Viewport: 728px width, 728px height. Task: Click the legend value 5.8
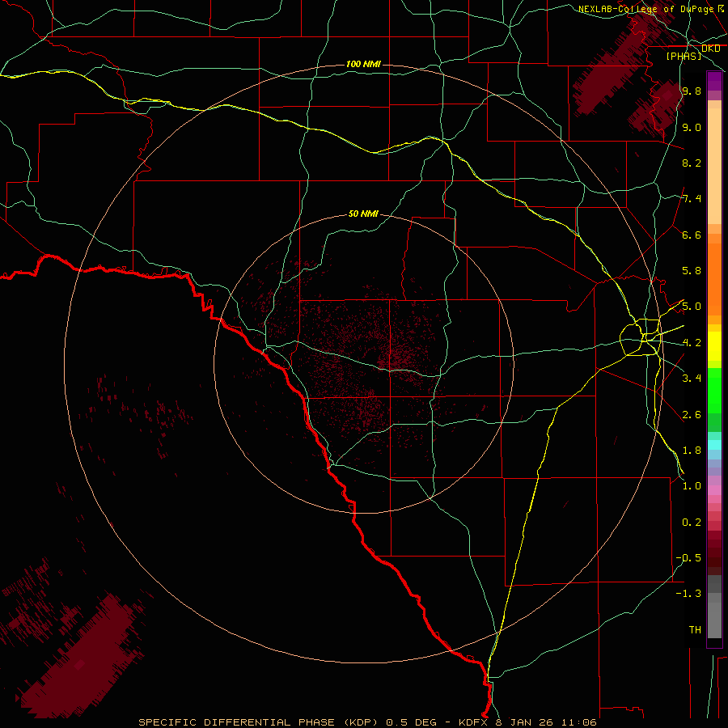pyautogui.click(x=692, y=271)
